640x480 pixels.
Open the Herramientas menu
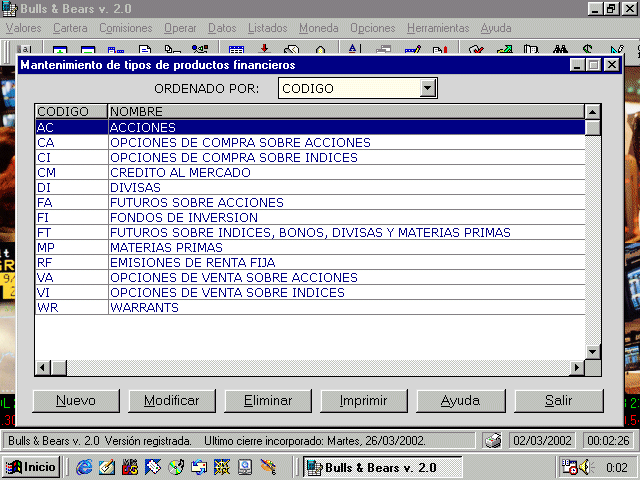[438, 28]
